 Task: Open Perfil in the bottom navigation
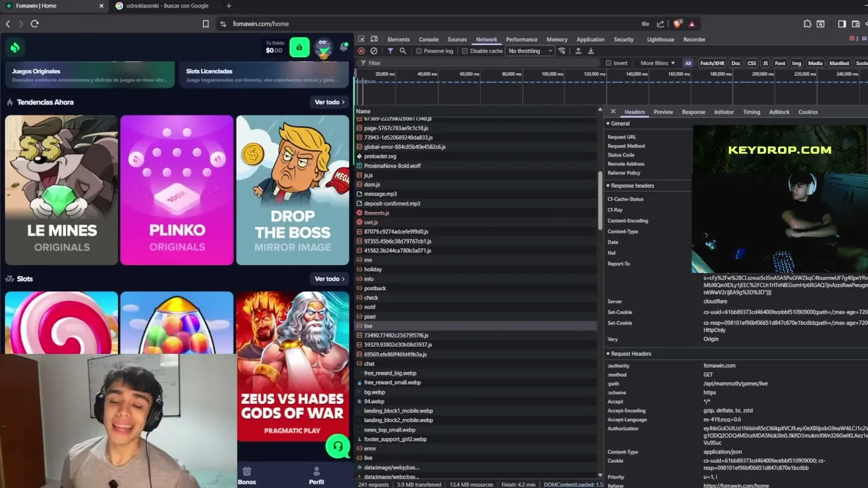[316, 476]
